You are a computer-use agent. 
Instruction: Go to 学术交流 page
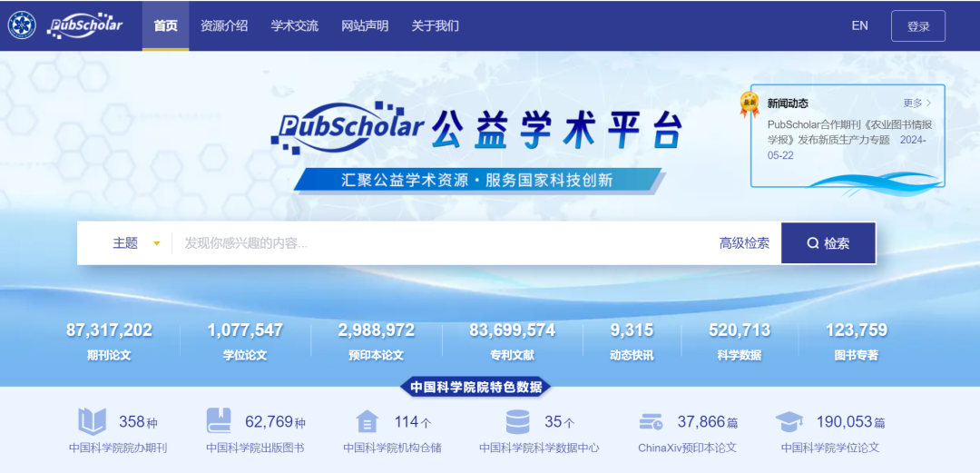coord(294,25)
